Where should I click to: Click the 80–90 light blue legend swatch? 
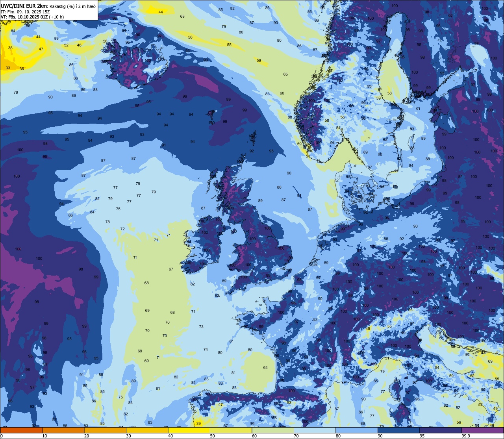coord(357,430)
